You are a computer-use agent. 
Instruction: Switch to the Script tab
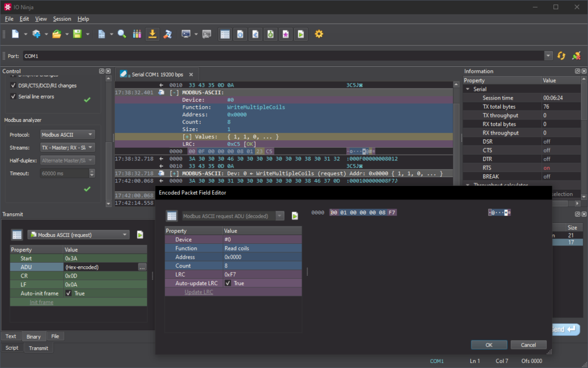12,348
